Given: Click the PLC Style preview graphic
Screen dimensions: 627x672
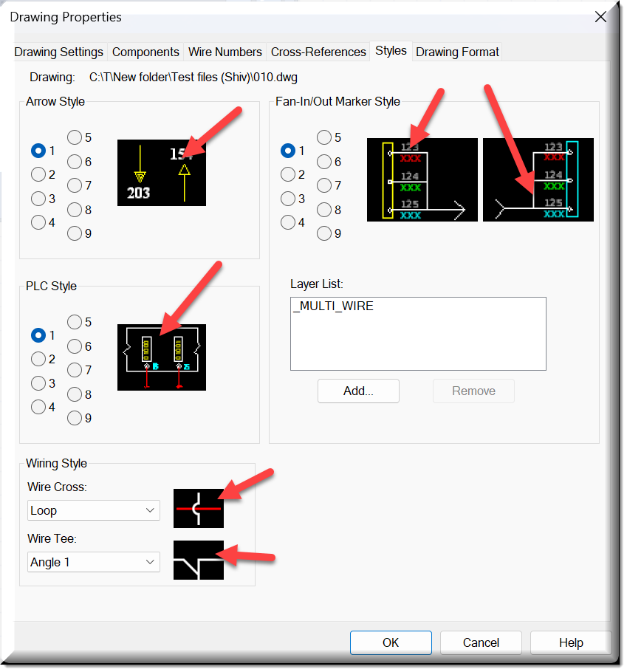Looking at the screenshot, I should tap(161, 357).
